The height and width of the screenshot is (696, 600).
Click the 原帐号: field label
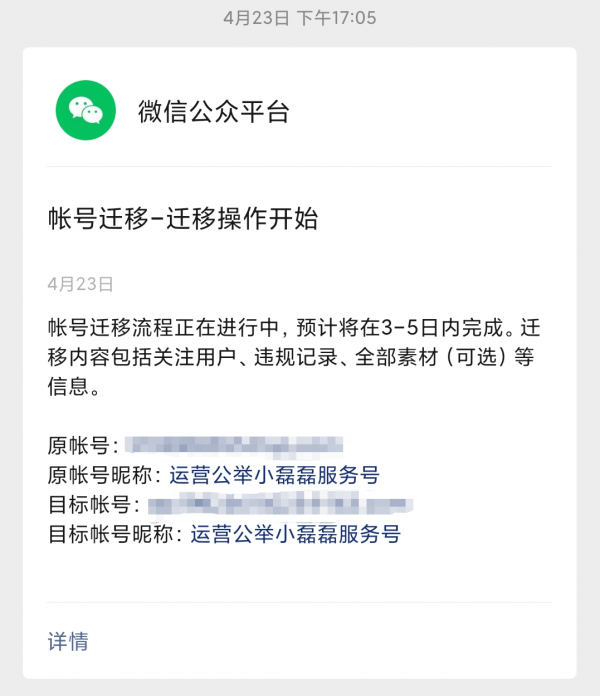[83, 446]
